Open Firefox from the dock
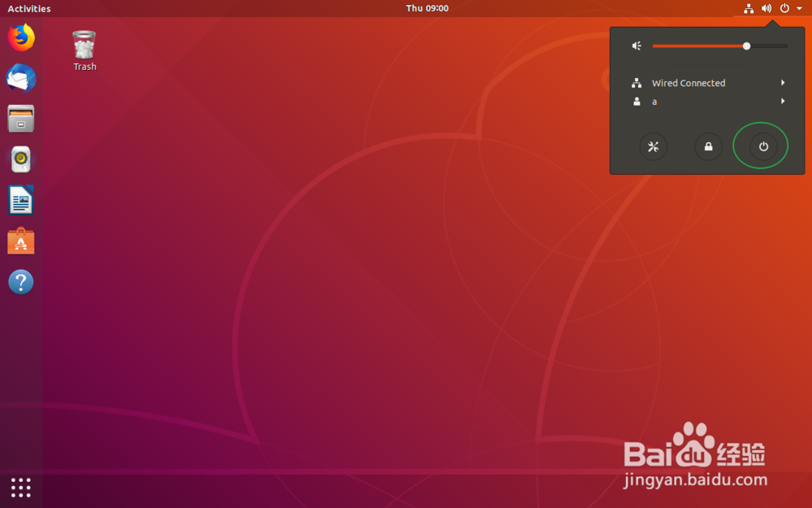 click(x=20, y=37)
